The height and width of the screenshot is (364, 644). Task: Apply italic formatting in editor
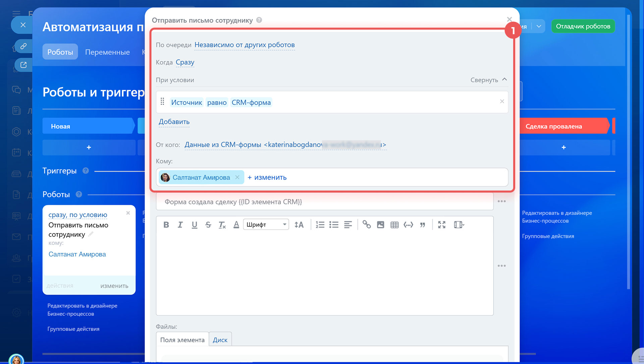point(180,225)
